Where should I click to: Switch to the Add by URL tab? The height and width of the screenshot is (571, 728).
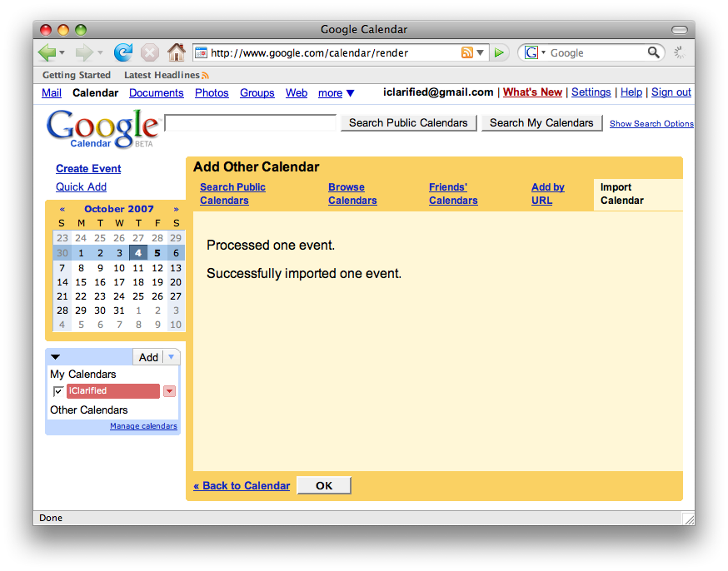pyautogui.click(x=547, y=193)
